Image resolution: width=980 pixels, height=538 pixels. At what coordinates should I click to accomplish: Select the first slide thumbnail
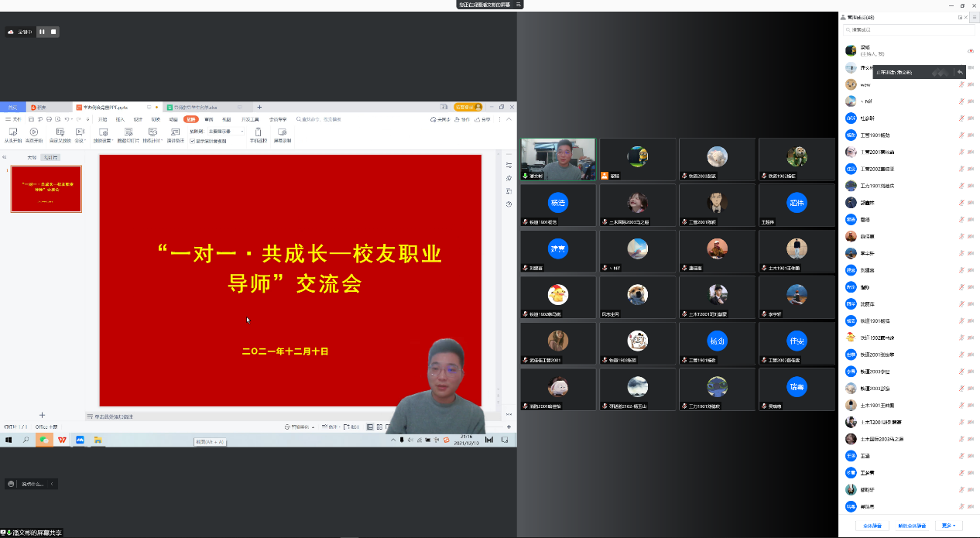[46, 189]
